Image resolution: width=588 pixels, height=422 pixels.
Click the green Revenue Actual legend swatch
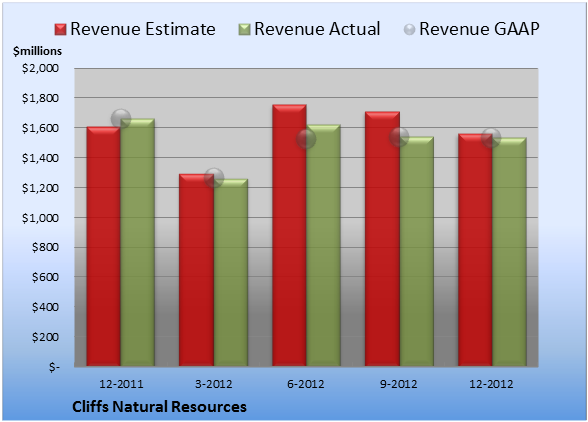(244, 30)
